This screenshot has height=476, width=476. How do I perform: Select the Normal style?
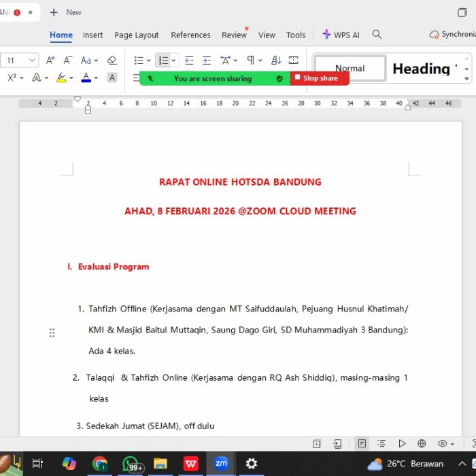pyautogui.click(x=350, y=68)
